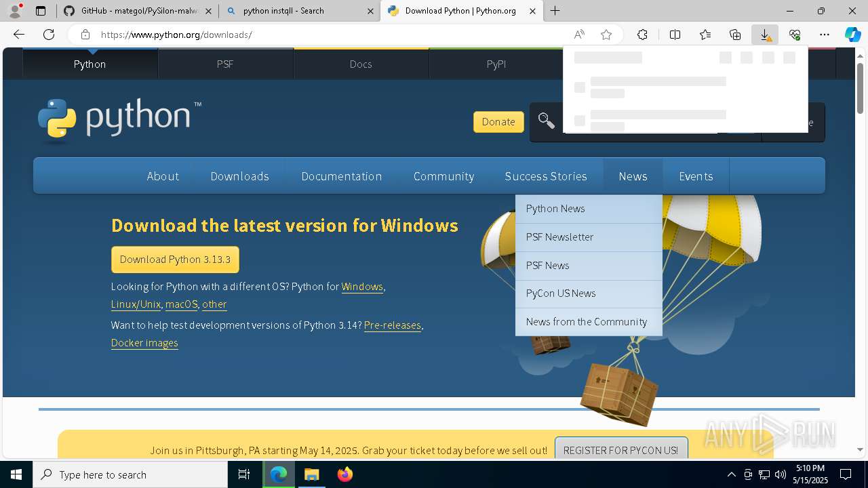Viewport: 868px width, 488px height.
Task: Open Extensions puzzle icon
Action: [642, 35]
